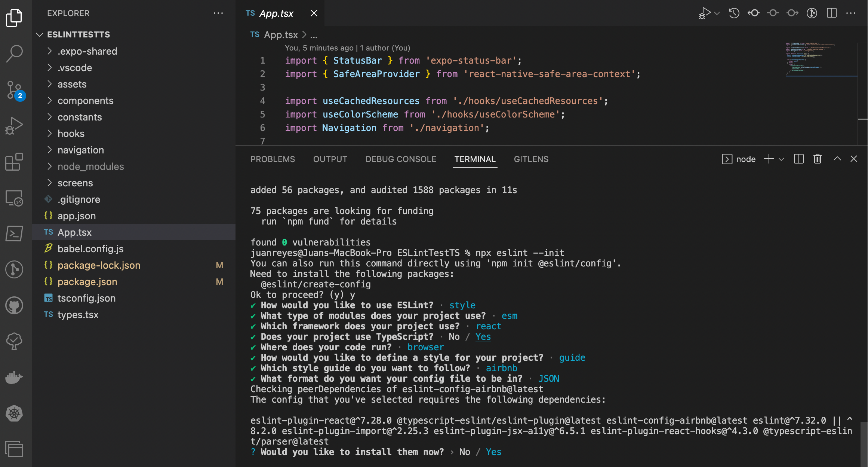
Task: Create a new terminal with plus icon
Action: tap(769, 159)
